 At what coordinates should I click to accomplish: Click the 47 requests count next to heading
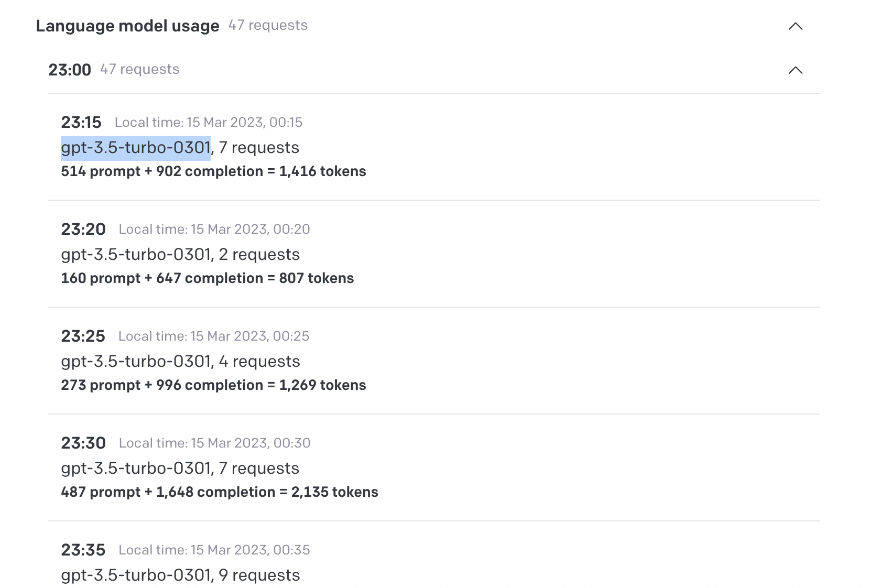point(267,25)
